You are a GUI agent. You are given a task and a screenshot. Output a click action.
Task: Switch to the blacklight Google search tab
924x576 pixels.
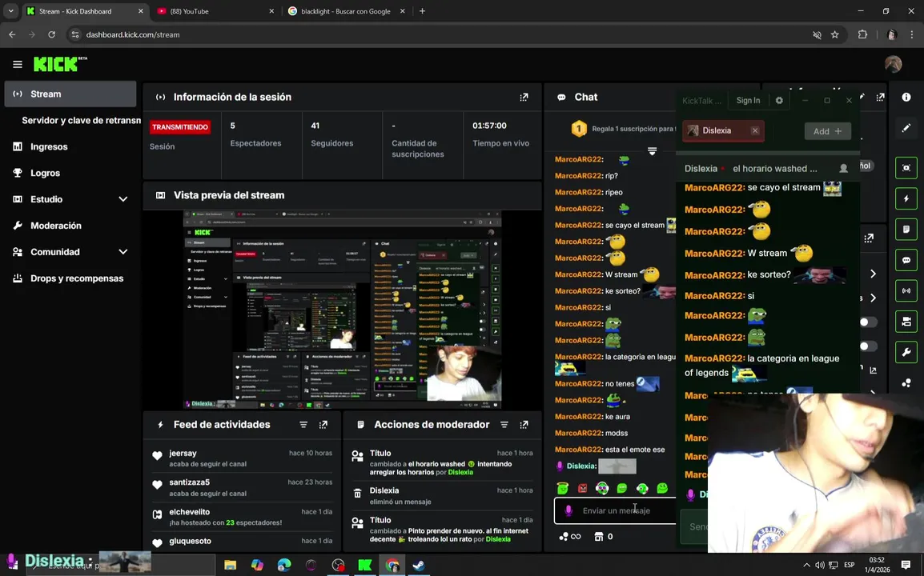[347, 11]
